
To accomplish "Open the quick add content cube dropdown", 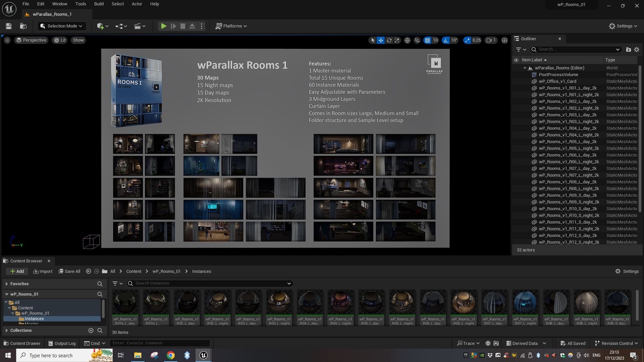I will tap(103, 26).
